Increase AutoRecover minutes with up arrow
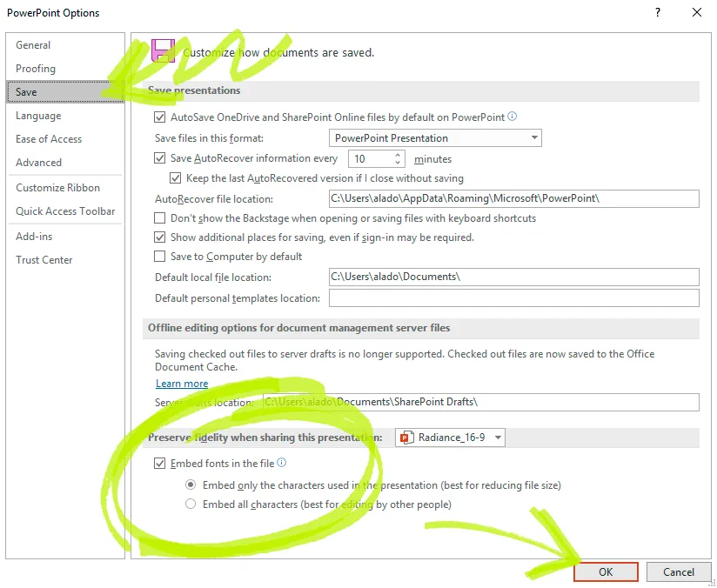This screenshot has width=717, height=588. pyautogui.click(x=398, y=155)
